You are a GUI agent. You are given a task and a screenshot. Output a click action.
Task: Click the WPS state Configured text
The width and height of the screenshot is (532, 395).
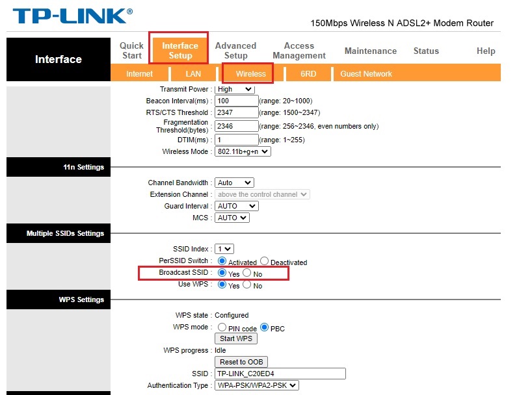coord(232,315)
